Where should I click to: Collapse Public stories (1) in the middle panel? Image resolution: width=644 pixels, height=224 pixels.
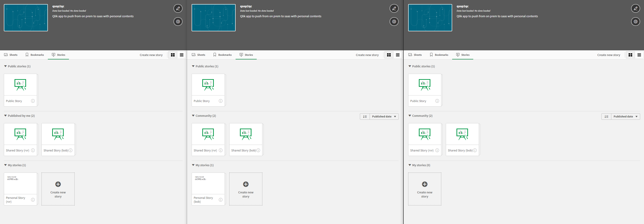tap(205, 66)
